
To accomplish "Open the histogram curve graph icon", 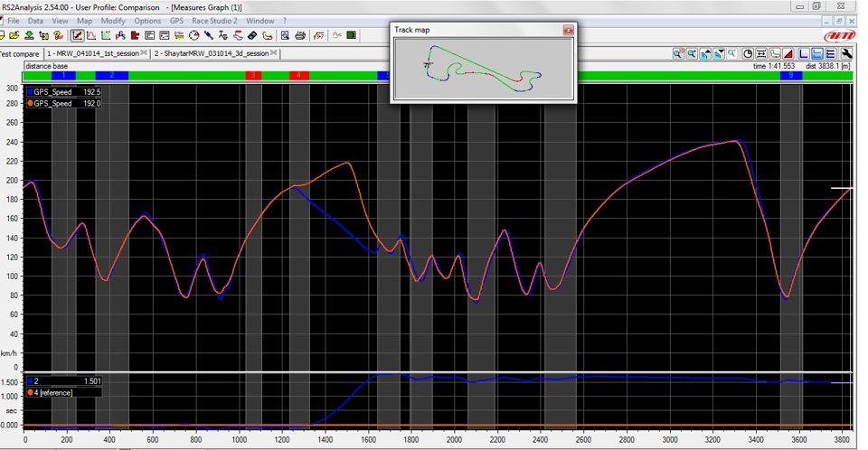I will pyautogui.click(x=91, y=35).
